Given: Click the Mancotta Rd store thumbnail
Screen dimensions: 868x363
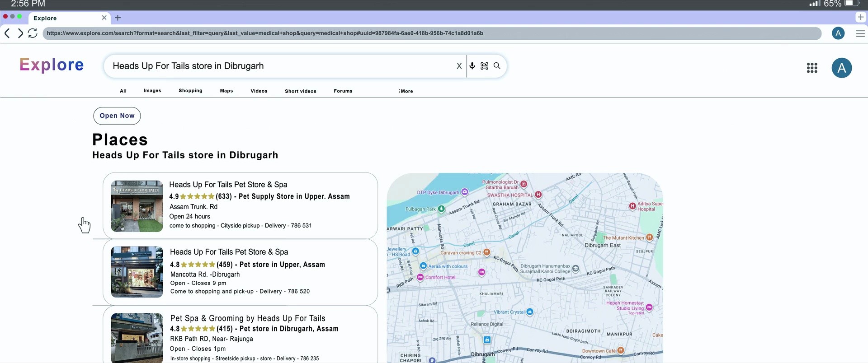Looking at the screenshot, I should point(137,272).
